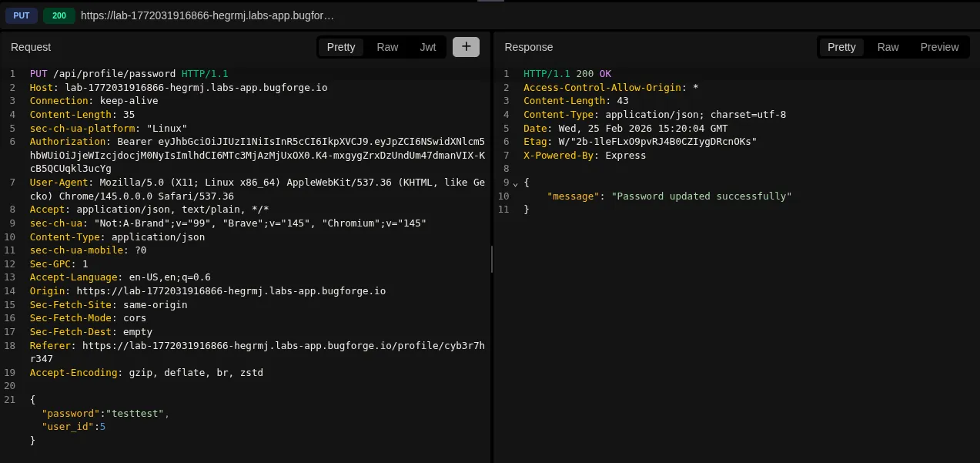Click the "message" key in response body
980x463 pixels.
574,196
